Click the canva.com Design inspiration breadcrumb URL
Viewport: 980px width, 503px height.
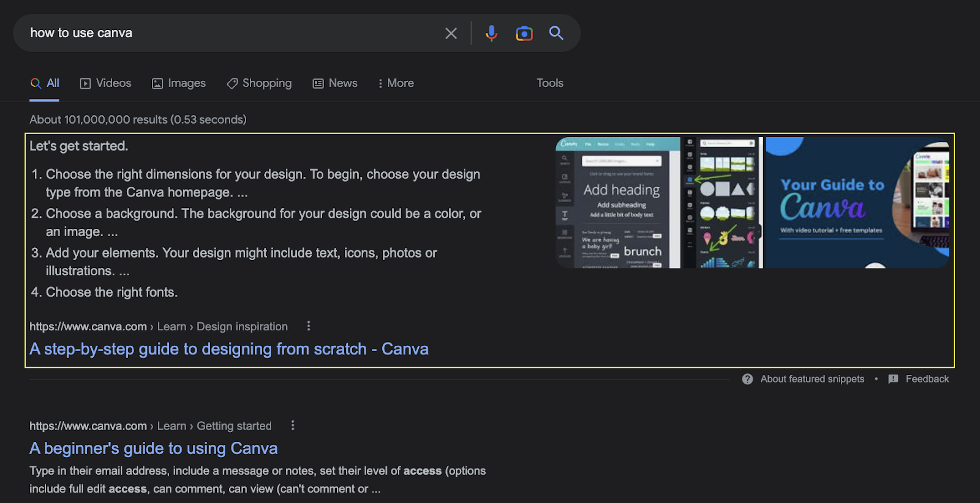[159, 327]
